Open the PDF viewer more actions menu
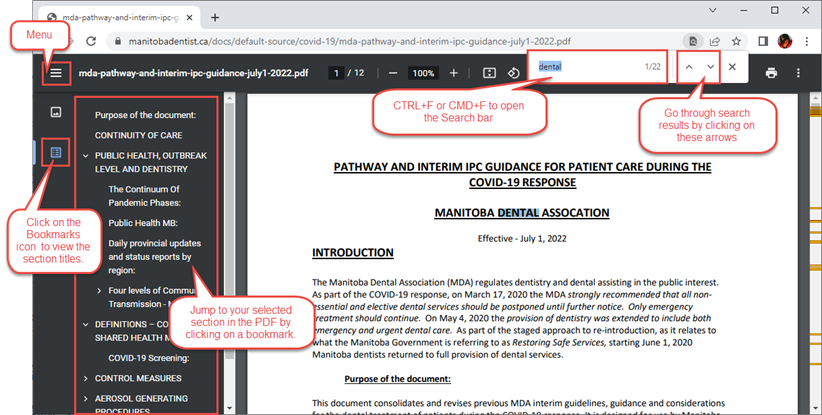Screen dimensions: 822x415 coord(798,73)
